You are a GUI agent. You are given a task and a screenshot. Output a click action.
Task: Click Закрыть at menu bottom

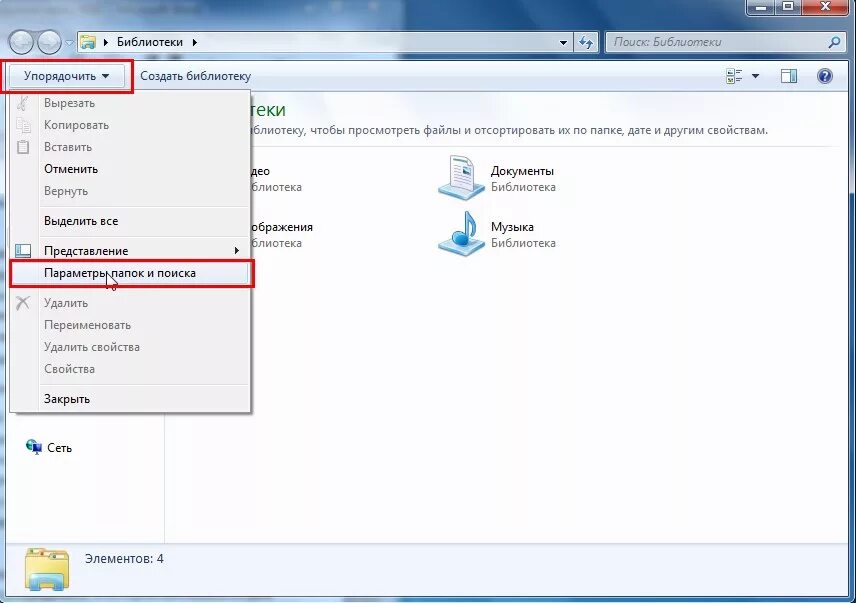[x=130, y=399]
